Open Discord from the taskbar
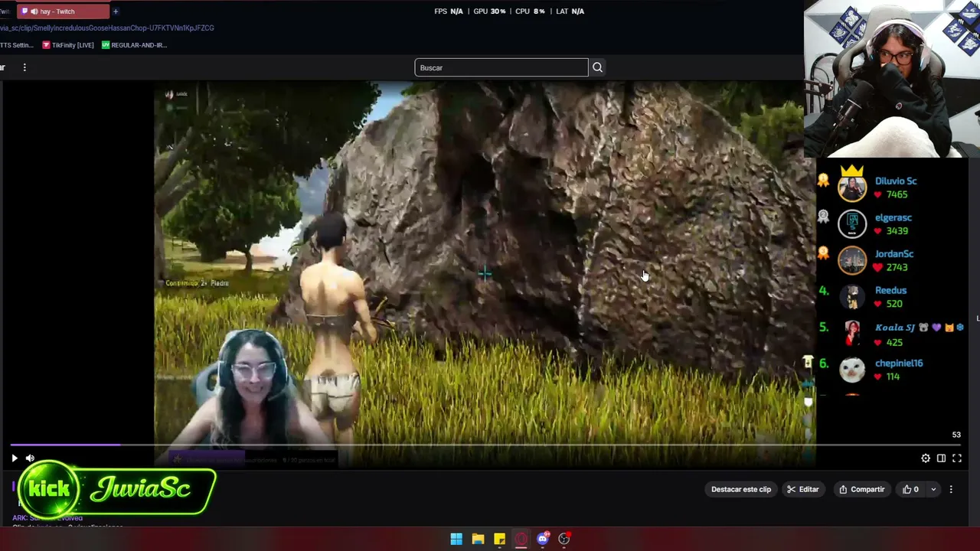 point(543,539)
